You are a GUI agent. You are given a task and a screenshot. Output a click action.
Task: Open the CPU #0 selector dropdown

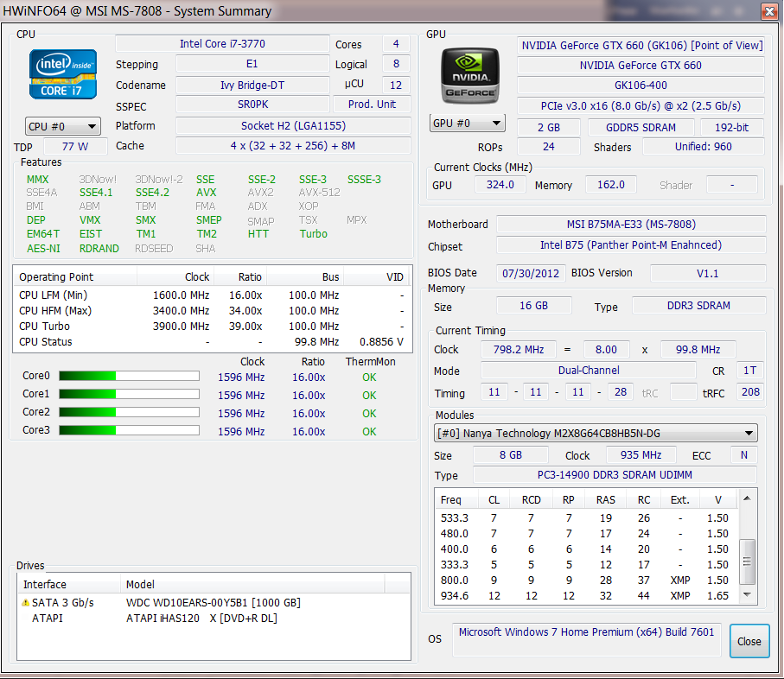62,126
